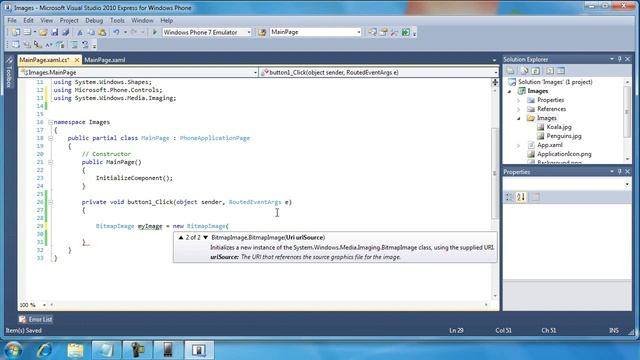This screenshot has width=640, height=360.
Task: Click the Property Pages icon in Properties panel
Action: click(536, 197)
